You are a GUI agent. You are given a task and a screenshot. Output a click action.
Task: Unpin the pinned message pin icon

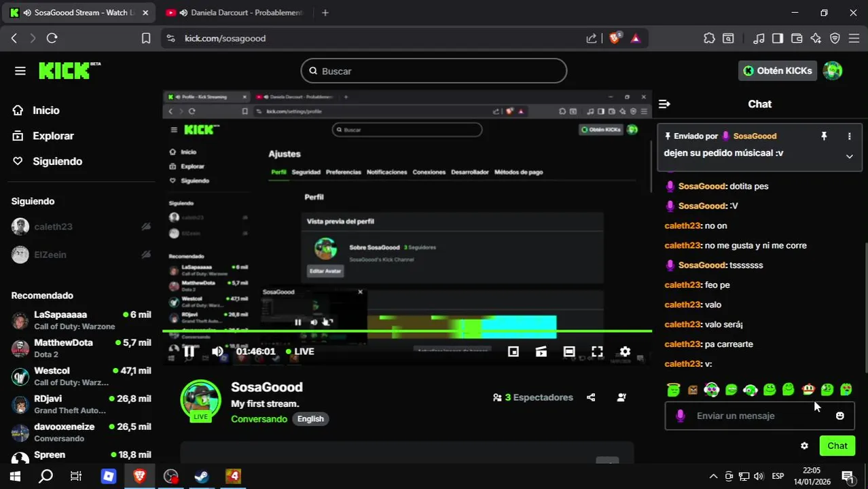pyautogui.click(x=824, y=137)
